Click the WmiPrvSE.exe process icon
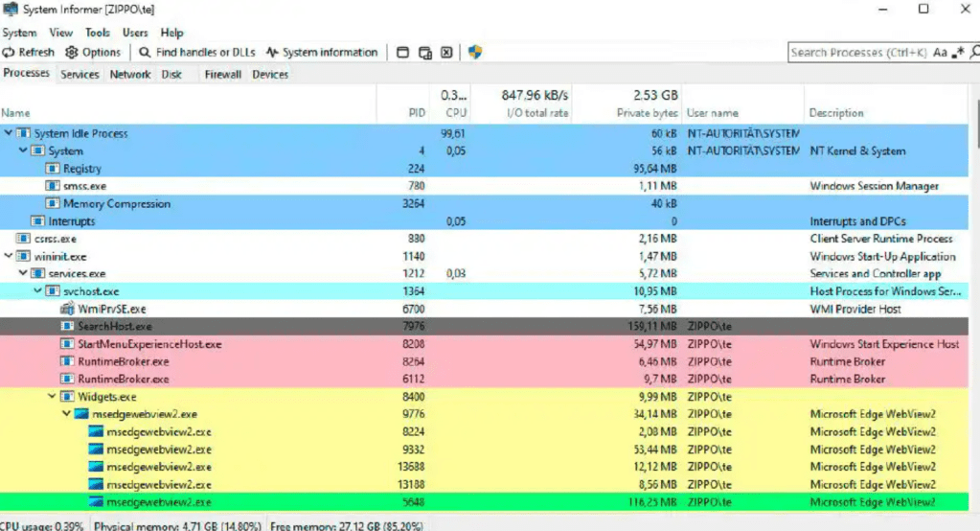The image size is (980, 531). click(67, 309)
